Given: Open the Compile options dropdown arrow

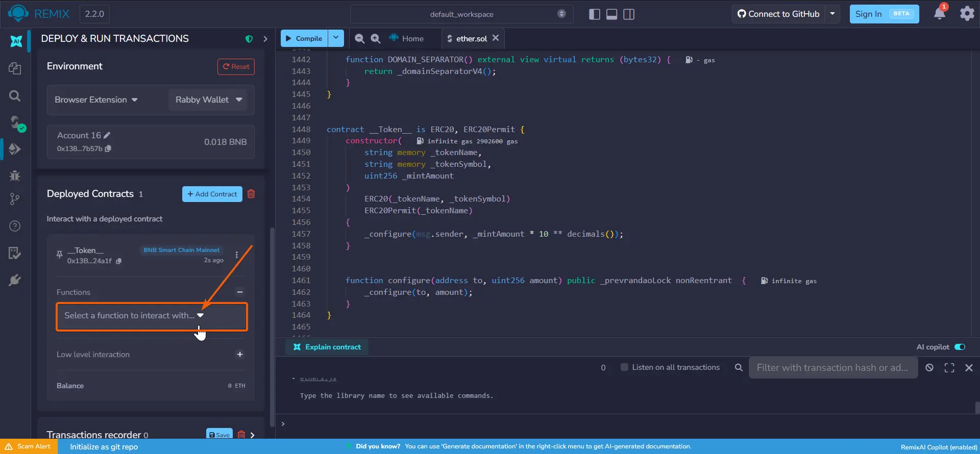Looking at the screenshot, I should tap(335, 38).
